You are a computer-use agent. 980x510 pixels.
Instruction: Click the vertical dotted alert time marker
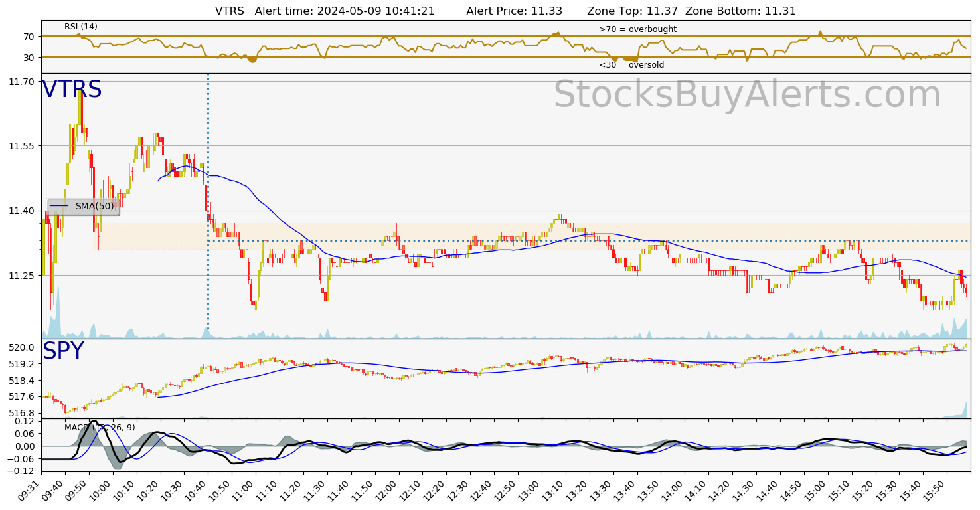click(x=208, y=206)
